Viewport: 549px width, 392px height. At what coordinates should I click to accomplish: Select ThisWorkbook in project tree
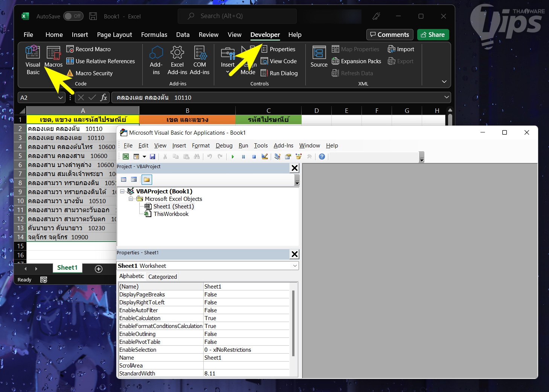[171, 214]
